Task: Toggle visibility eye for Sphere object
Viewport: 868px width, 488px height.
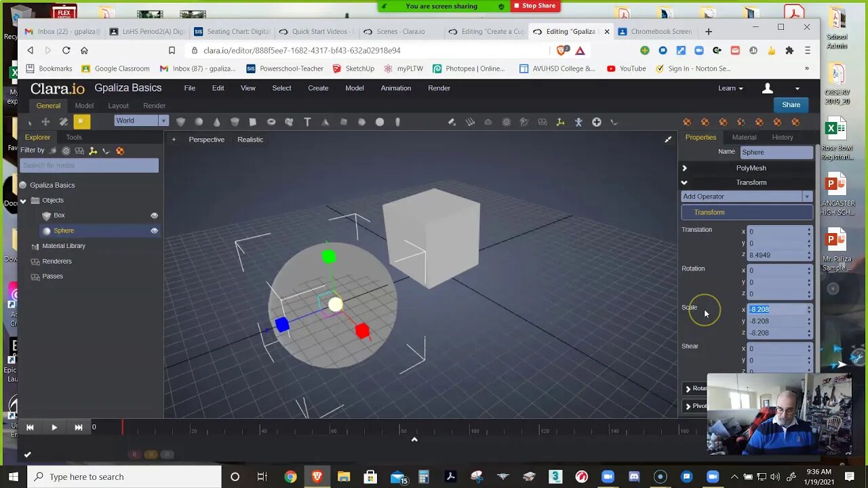Action: (x=154, y=230)
